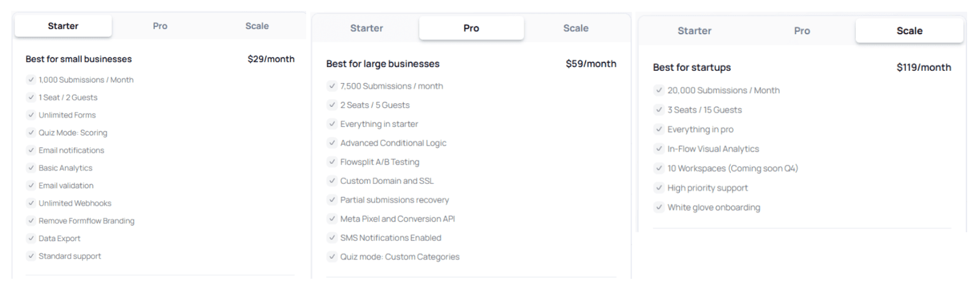Click the check icon next to Basic Analytics
Viewport: 980px width, 290px height.
click(31, 168)
